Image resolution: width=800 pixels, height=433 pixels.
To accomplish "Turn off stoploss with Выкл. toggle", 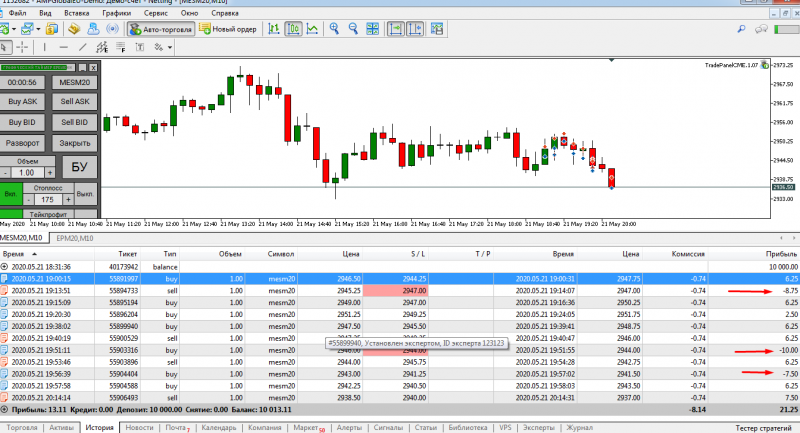I will pos(85,194).
